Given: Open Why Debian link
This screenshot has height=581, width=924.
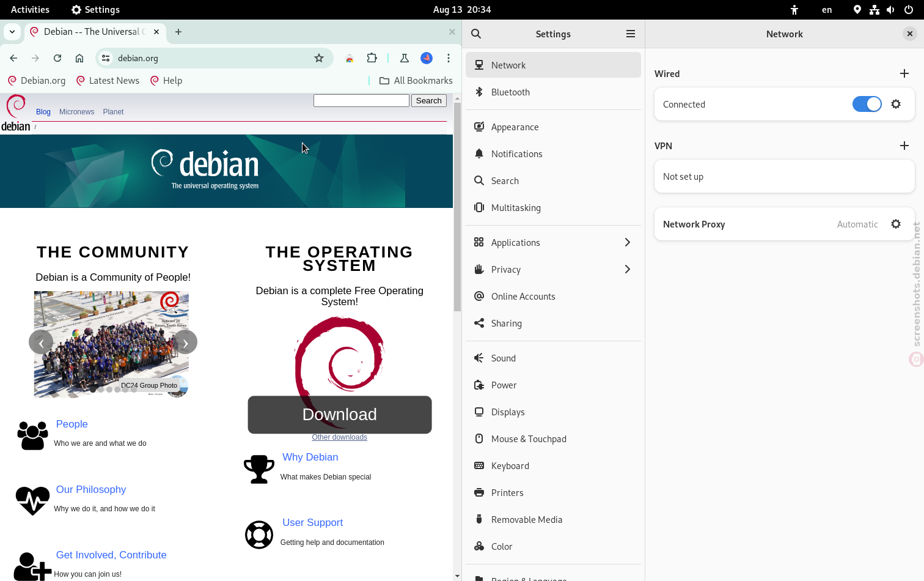Looking at the screenshot, I should pyautogui.click(x=310, y=457).
